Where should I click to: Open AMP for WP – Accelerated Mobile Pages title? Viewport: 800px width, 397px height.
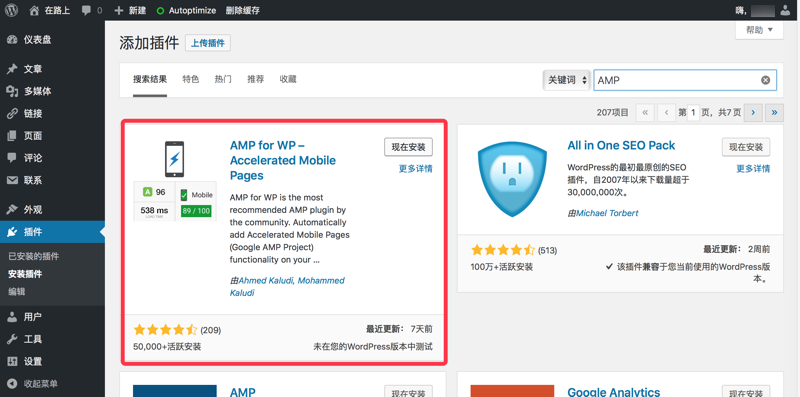(x=283, y=160)
